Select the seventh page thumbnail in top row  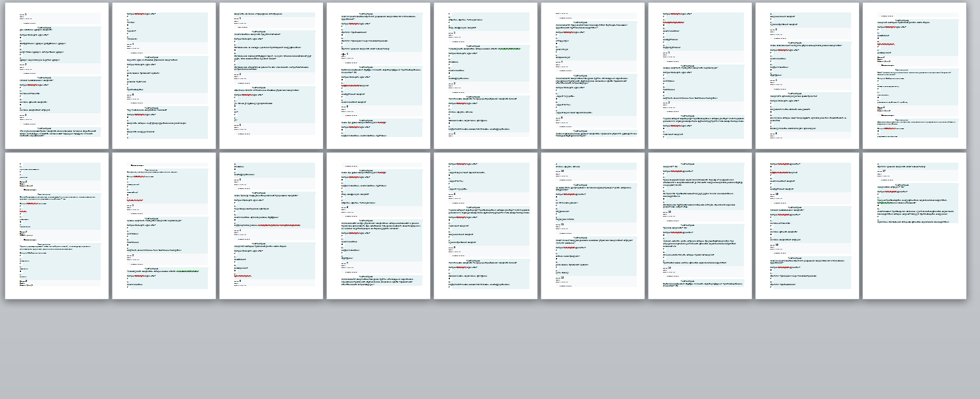(x=700, y=76)
